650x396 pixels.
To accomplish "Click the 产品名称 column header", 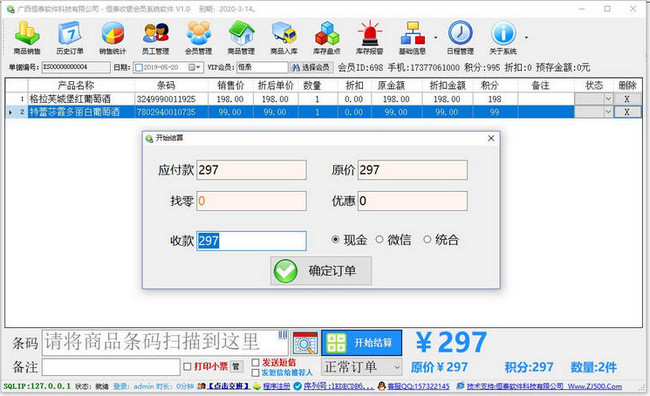I will click(81, 85).
